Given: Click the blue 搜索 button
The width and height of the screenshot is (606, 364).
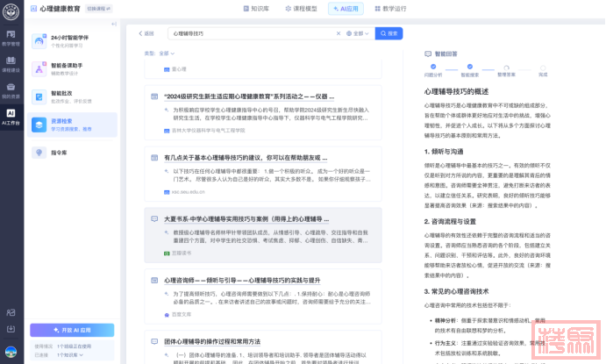Looking at the screenshot, I should (x=389, y=33).
